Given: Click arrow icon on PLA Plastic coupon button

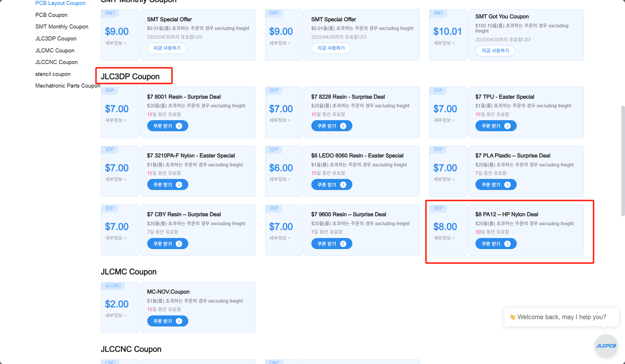Looking at the screenshot, I should point(507,185).
